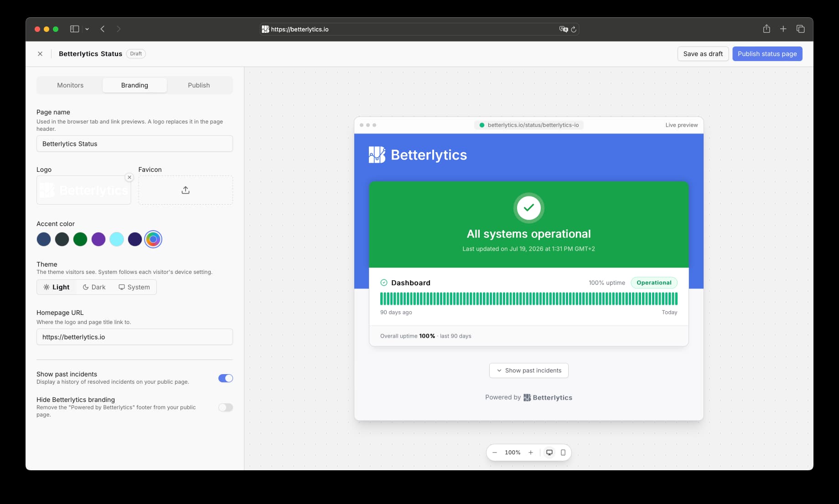Click the Dashboard monitor name

pyautogui.click(x=411, y=283)
